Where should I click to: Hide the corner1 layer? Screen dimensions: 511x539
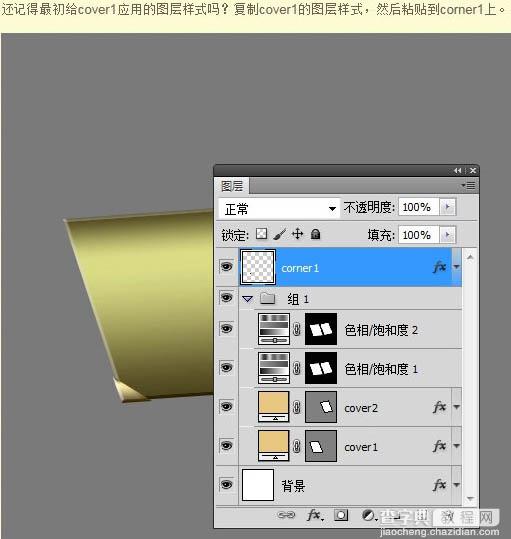click(x=226, y=266)
